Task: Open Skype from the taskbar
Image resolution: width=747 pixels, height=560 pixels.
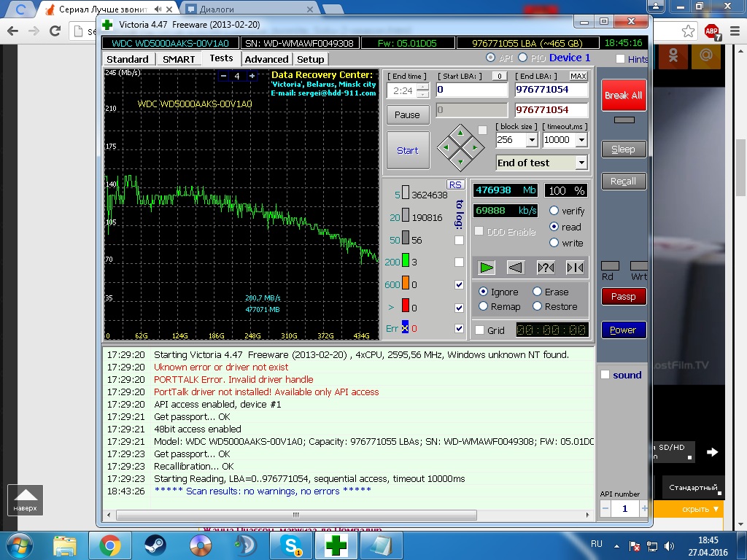Action: click(x=290, y=545)
